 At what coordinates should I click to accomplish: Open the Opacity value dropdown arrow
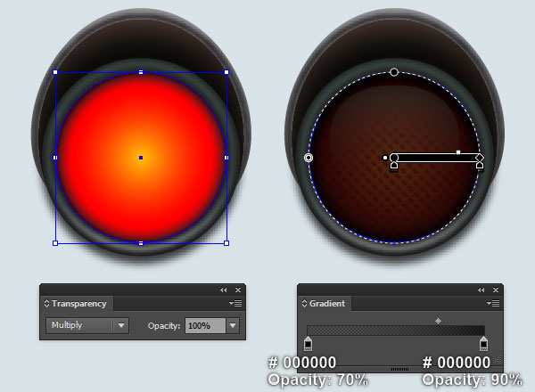[233, 325]
